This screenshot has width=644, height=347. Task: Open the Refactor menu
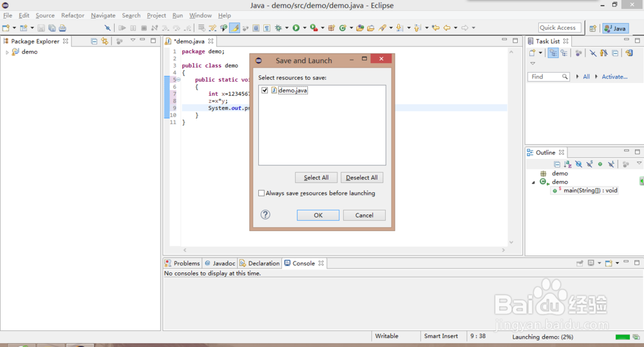[x=73, y=15]
